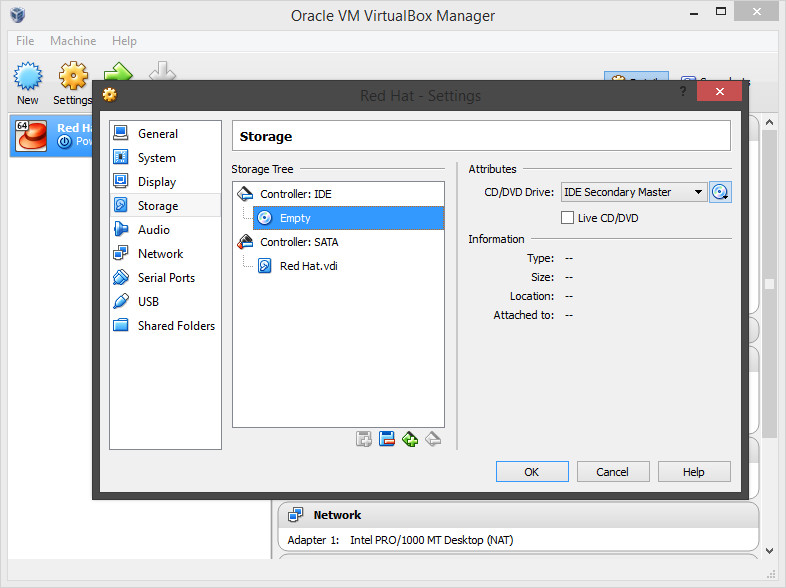This screenshot has height=588, width=786.
Task: Click the Help button in settings dialog
Action: coord(694,472)
